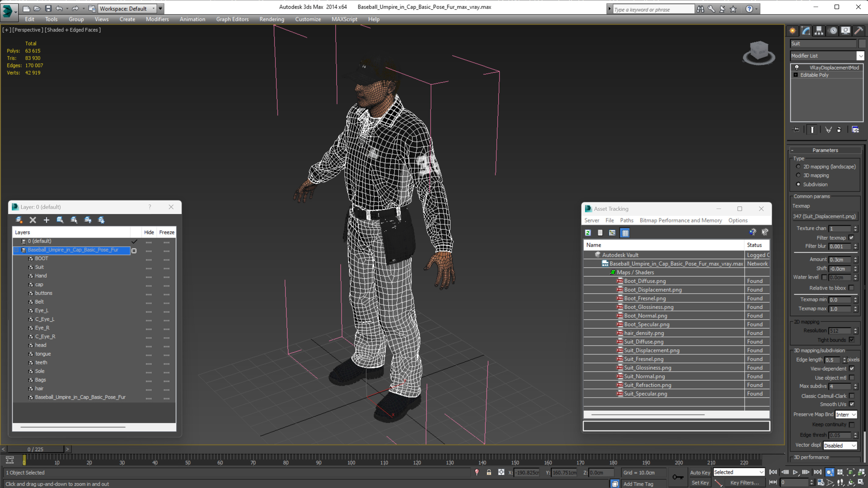Enable Use object mtl checkbox
The height and width of the screenshot is (488, 868).
pyautogui.click(x=852, y=378)
